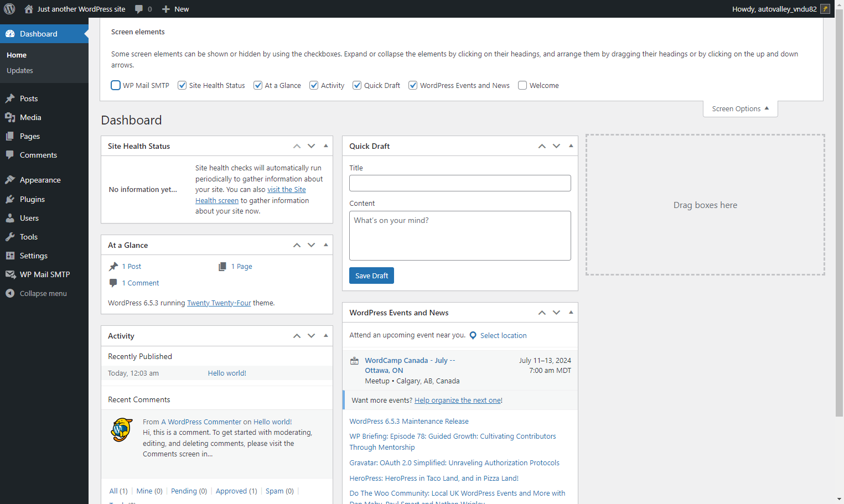
Task: Click the Save Draft button
Action: (x=371, y=276)
